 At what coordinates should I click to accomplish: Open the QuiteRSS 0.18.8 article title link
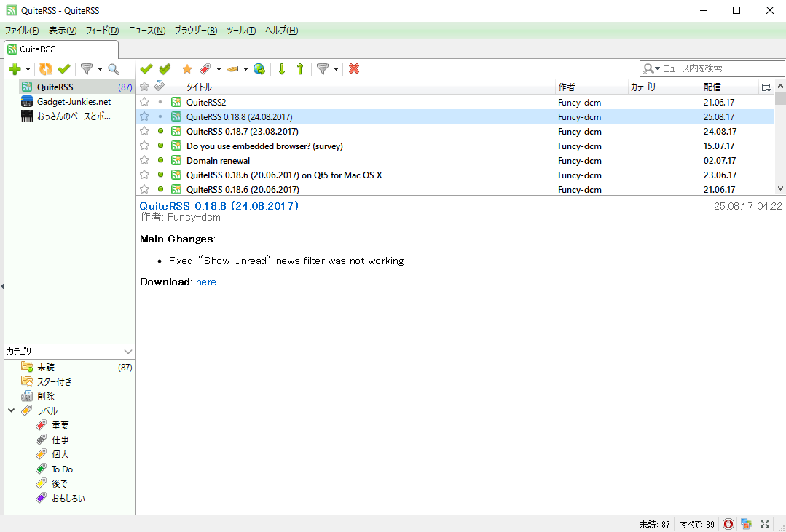[219, 206]
